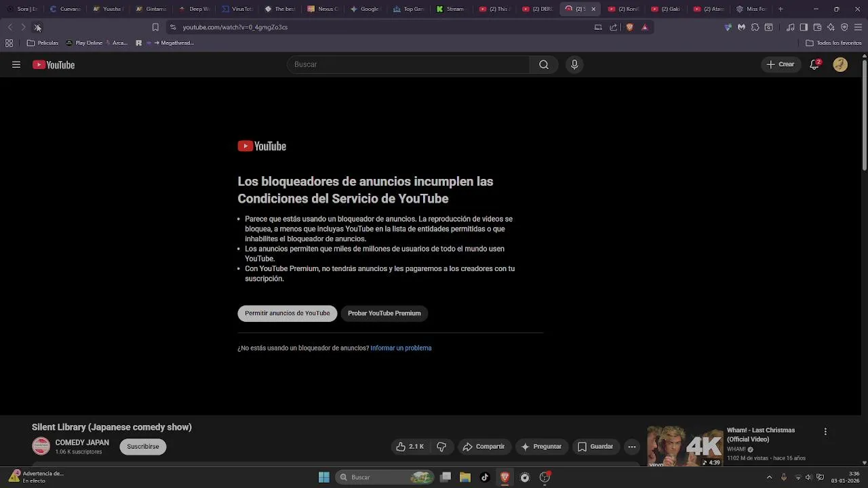Go to YouTube home via the logo
This screenshot has width=868, height=488.
pos(54,65)
